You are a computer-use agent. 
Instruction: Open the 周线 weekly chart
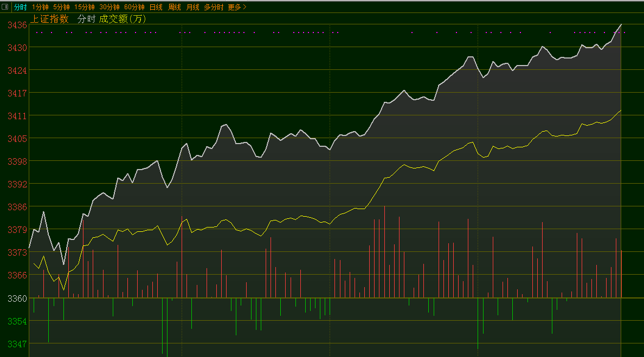tap(175, 7)
